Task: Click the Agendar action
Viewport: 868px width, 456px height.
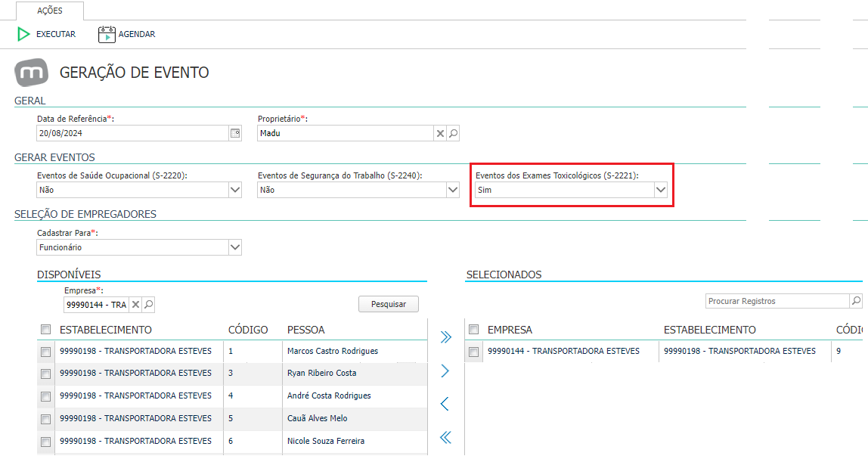Action: click(x=127, y=34)
